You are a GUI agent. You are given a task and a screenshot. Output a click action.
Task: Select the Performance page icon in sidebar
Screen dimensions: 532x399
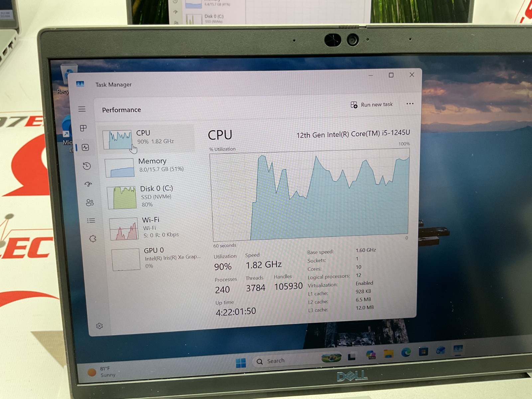pyautogui.click(x=85, y=147)
